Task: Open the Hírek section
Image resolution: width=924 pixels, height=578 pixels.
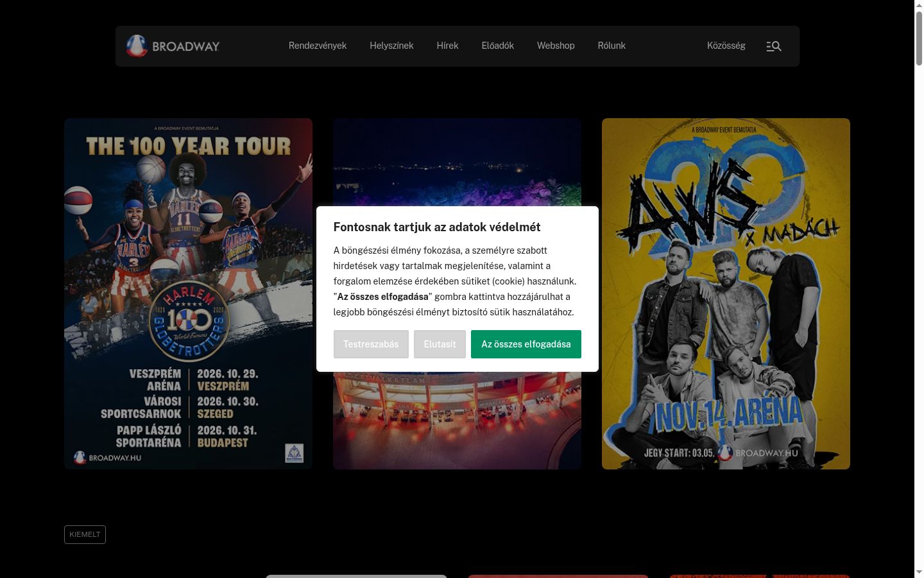Action: pos(447,46)
